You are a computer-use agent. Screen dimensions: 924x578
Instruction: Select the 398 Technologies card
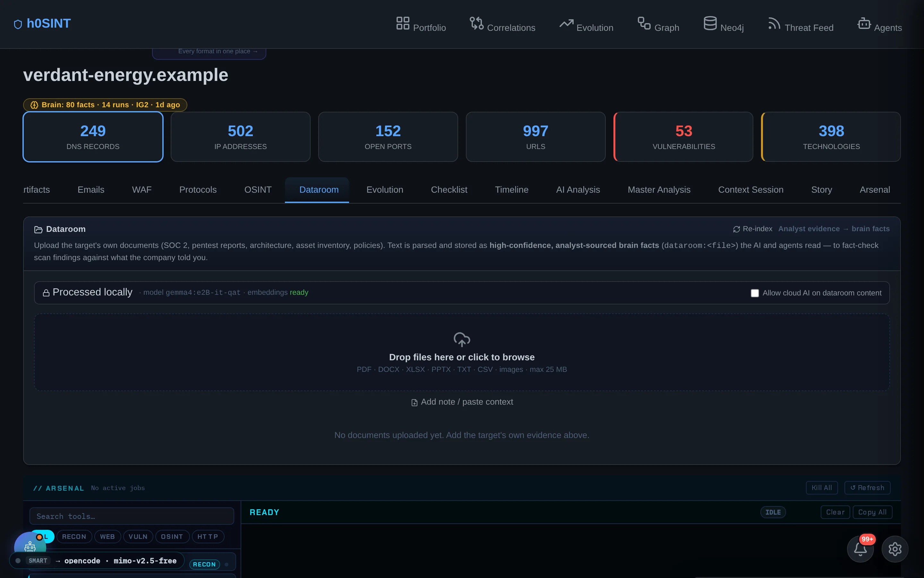pos(831,137)
